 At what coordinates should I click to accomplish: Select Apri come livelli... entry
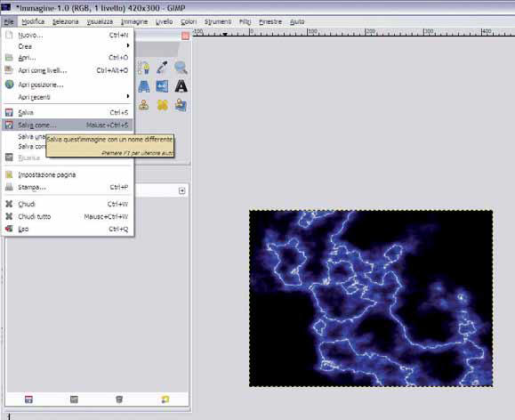point(68,70)
